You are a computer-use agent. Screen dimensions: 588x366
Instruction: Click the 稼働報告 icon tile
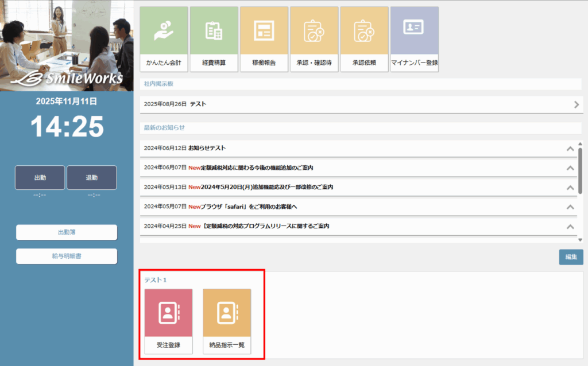click(264, 39)
